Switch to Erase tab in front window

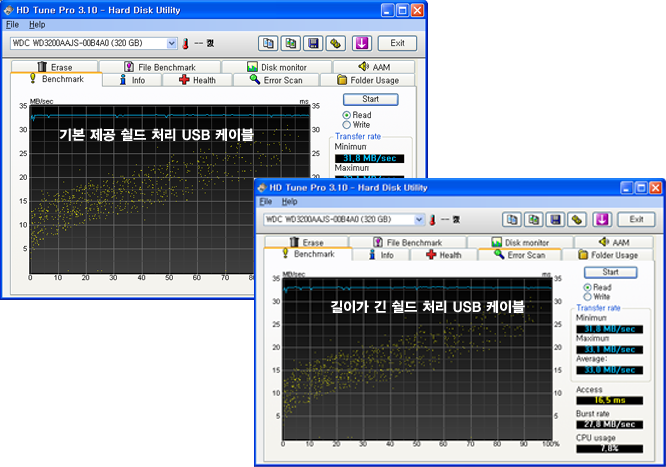point(307,242)
